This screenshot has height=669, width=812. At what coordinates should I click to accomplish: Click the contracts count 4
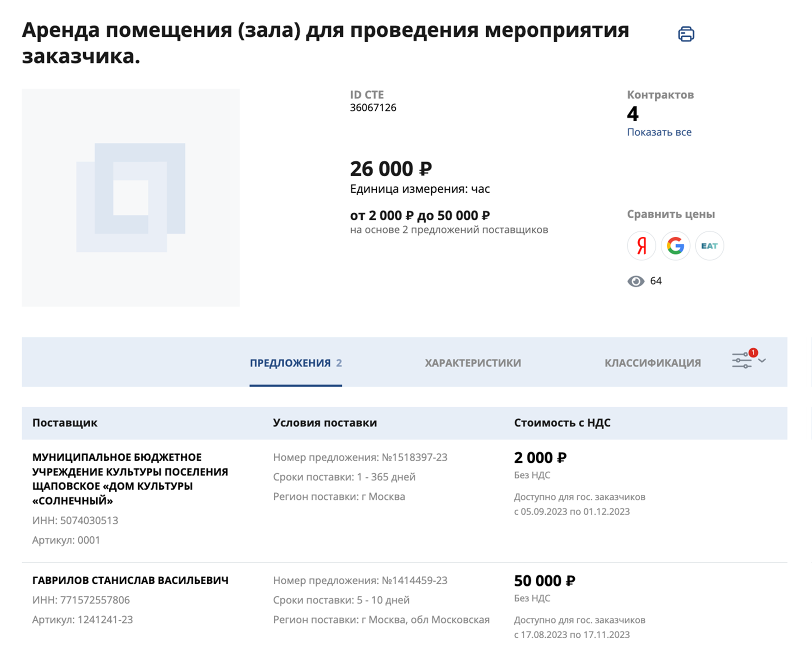633,114
